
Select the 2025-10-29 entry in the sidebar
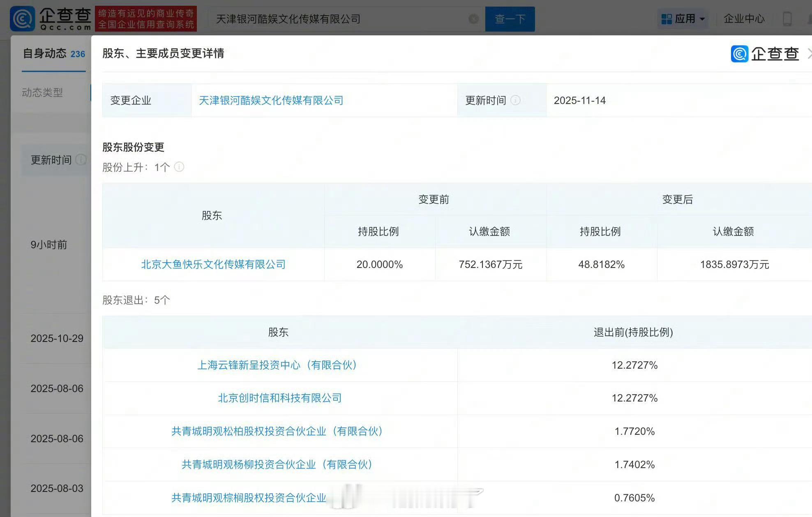tap(57, 338)
